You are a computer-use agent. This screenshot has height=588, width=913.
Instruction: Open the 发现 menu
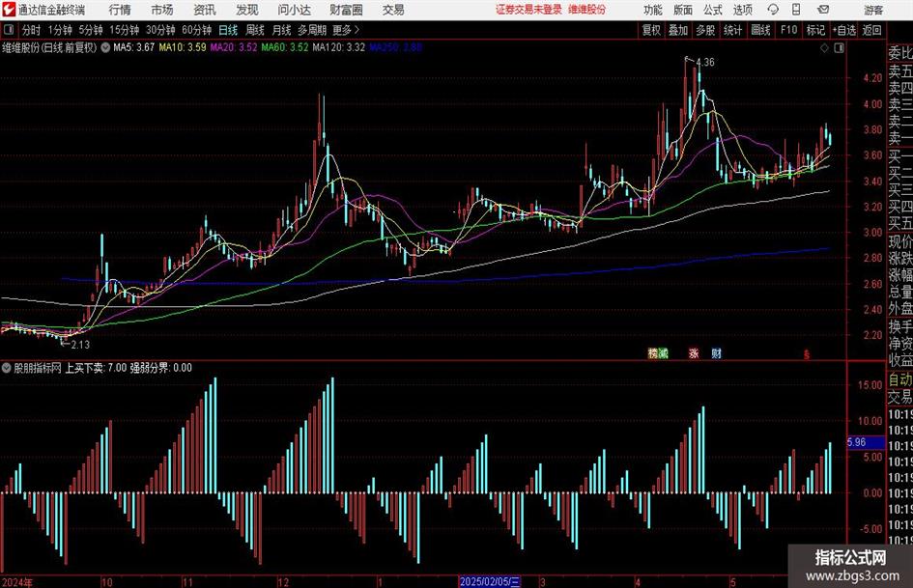(247, 10)
